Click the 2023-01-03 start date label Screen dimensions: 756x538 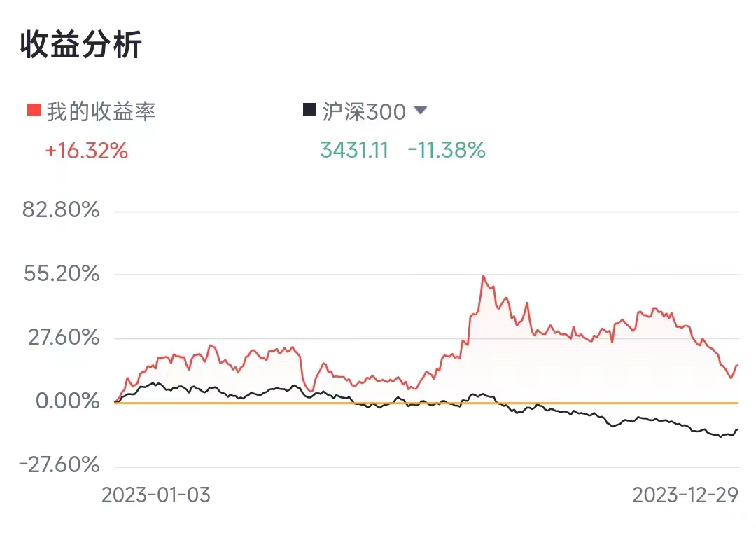click(x=156, y=495)
